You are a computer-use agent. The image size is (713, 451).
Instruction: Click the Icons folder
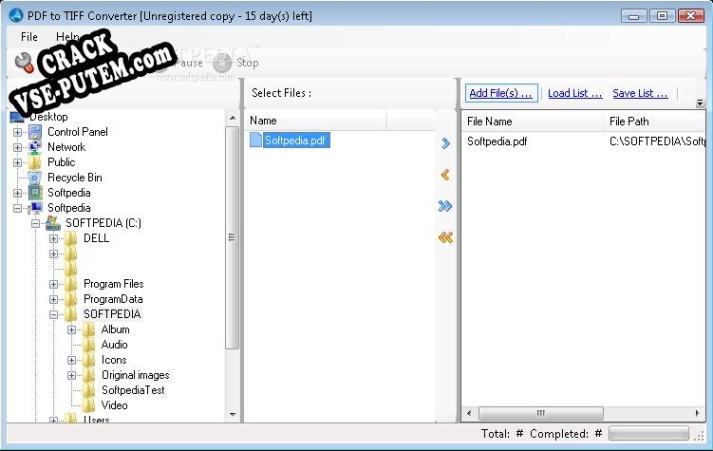pyautogui.click(x=114, y=360)
